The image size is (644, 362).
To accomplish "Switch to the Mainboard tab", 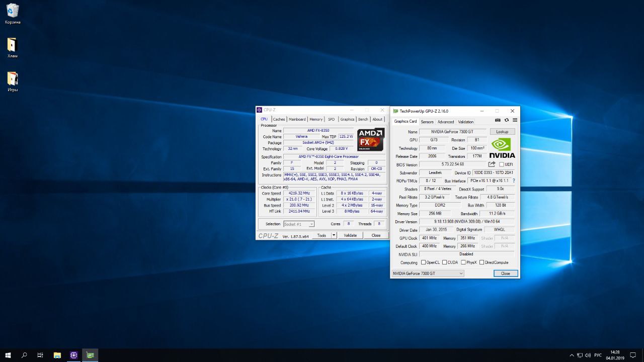I will (297, 119).
